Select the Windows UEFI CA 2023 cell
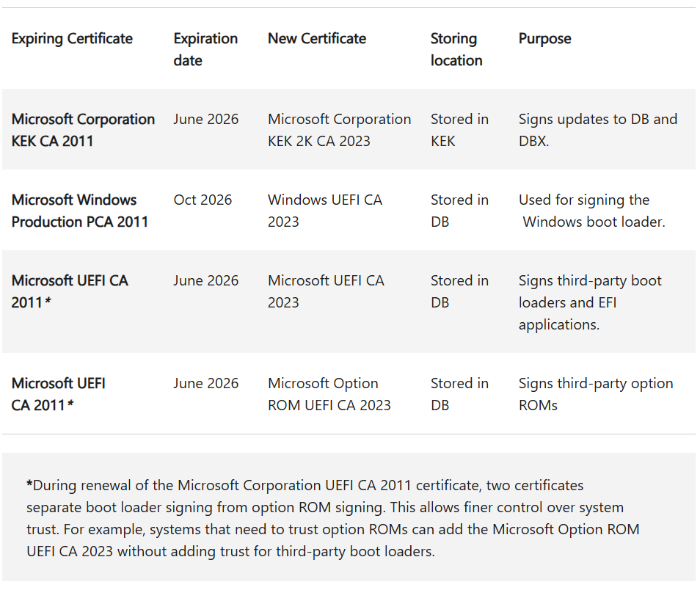The height and width of the screenshot is (590, 700). [324, 211]
